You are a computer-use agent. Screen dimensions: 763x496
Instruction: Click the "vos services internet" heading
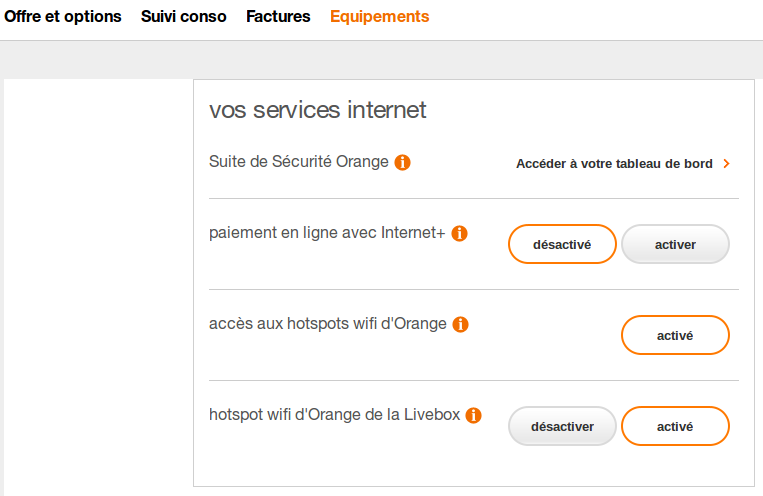point(318,110)
